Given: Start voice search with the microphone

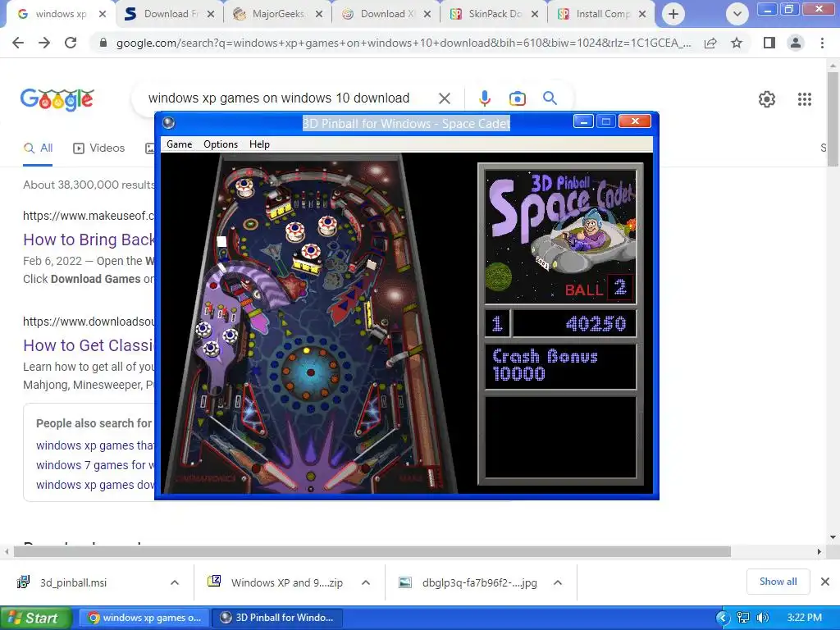Looking at the screenshot, I should click(x=484, y=98).
